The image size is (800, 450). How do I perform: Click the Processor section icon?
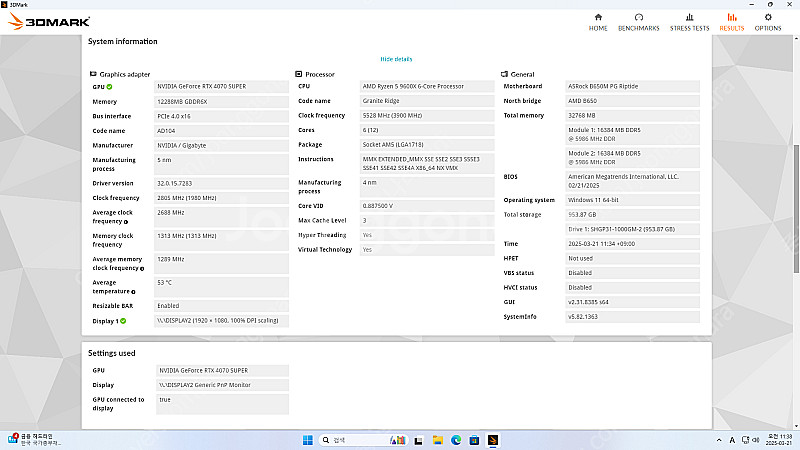tap(298, 74)
